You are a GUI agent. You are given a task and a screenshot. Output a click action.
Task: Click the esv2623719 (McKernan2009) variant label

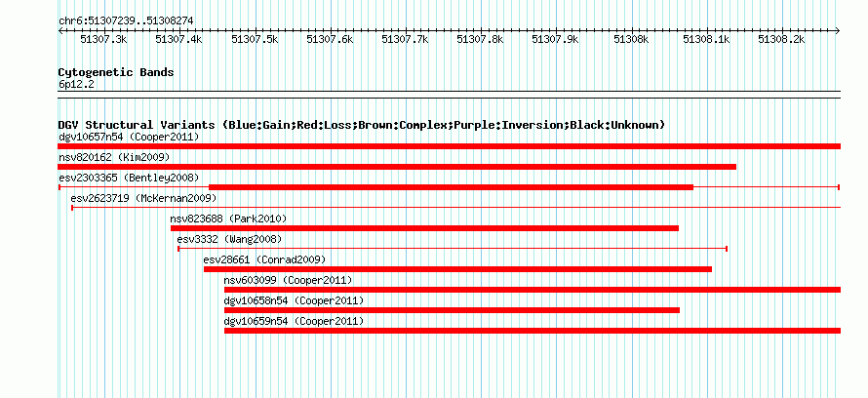144,198
